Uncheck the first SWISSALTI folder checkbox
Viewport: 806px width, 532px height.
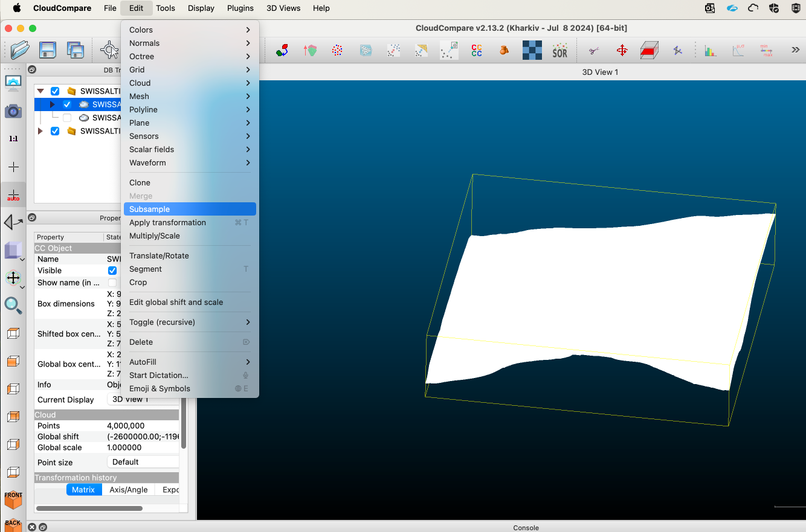[x=55, y=91]
